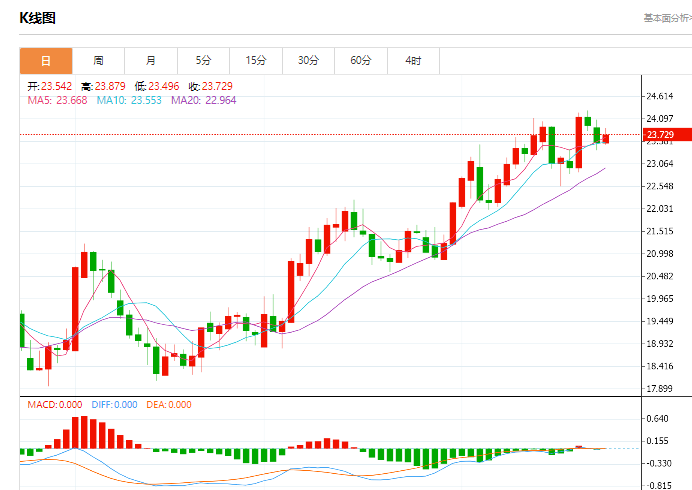Open the 5分 interval tab
This screenshot has height=490, width=692.
tap(203, 61)
